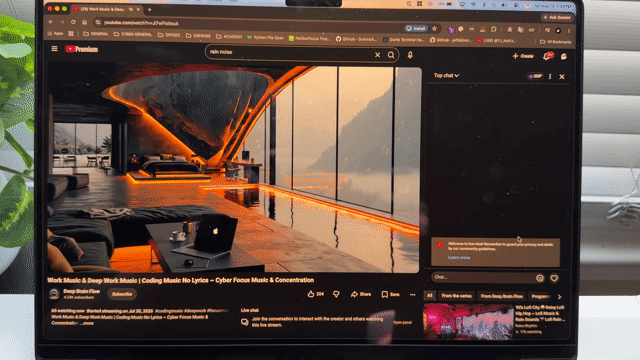This screenshot has width=640, height=360.
Task: Click the video player to pause
Action: tap(233, 168)
